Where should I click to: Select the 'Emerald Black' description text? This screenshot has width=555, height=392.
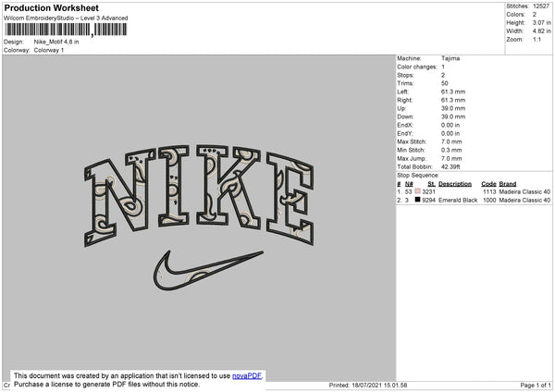tap(458, 201)
